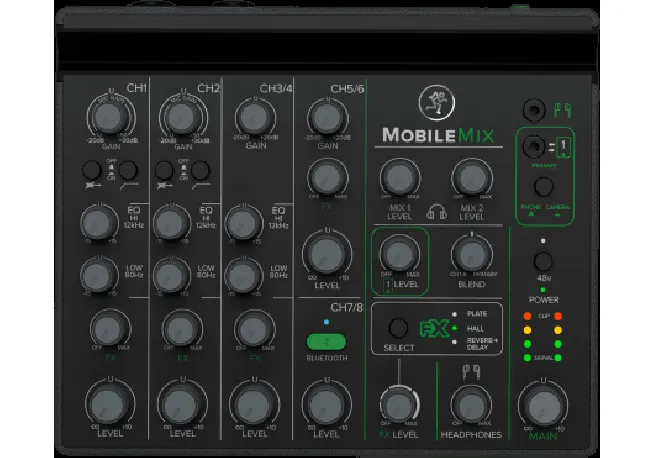Turn the CH1 FX send knob
The image size is (654, 458).
click(x=110, y=329)
